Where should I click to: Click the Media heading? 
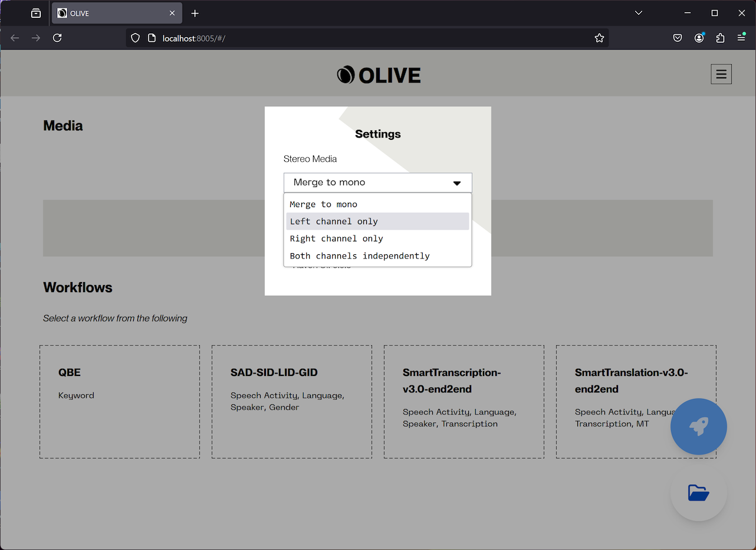coord(63,126)
